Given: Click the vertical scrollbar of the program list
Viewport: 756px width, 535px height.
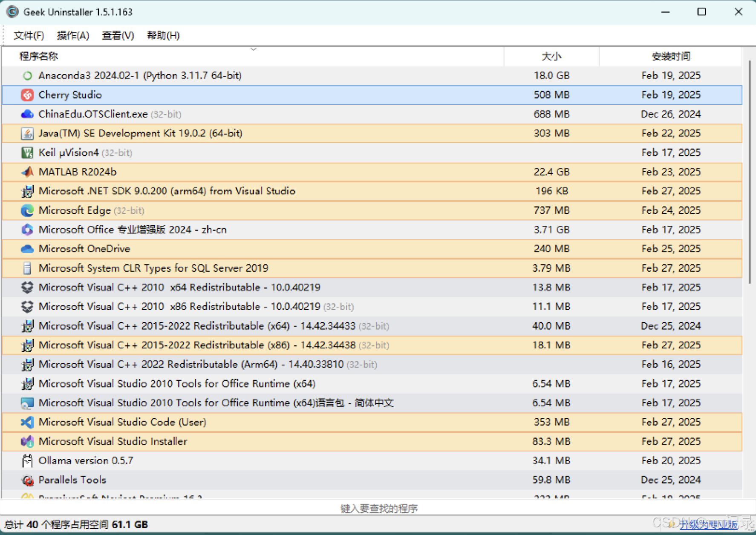Looking at the screenshot, I should coord(750,172).
